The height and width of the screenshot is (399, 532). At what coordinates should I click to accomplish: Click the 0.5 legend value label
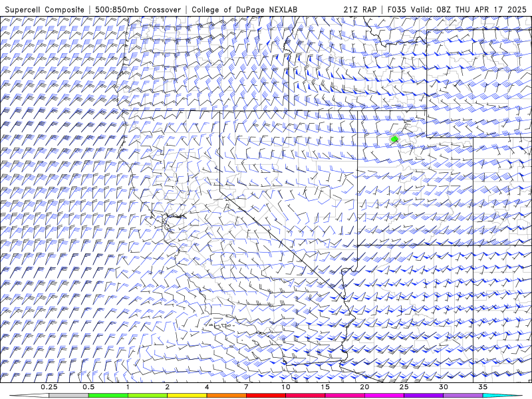pyautogui.click(x=88, y=387)
